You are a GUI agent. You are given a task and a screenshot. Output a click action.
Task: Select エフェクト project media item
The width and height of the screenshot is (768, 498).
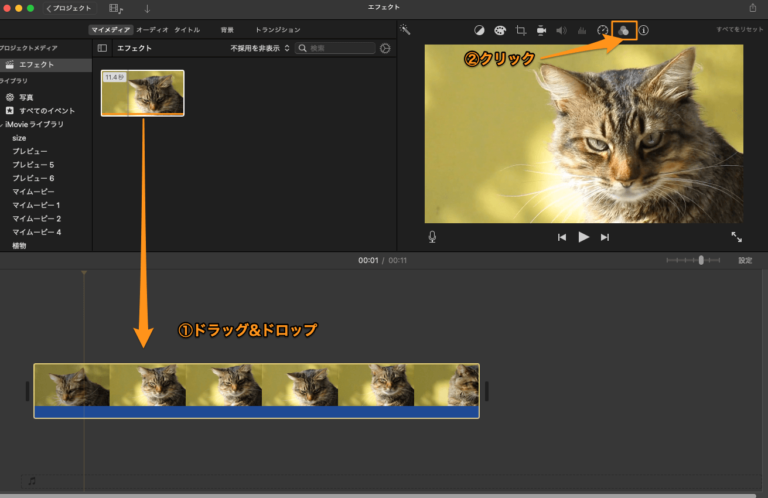(x=46, y=65)
